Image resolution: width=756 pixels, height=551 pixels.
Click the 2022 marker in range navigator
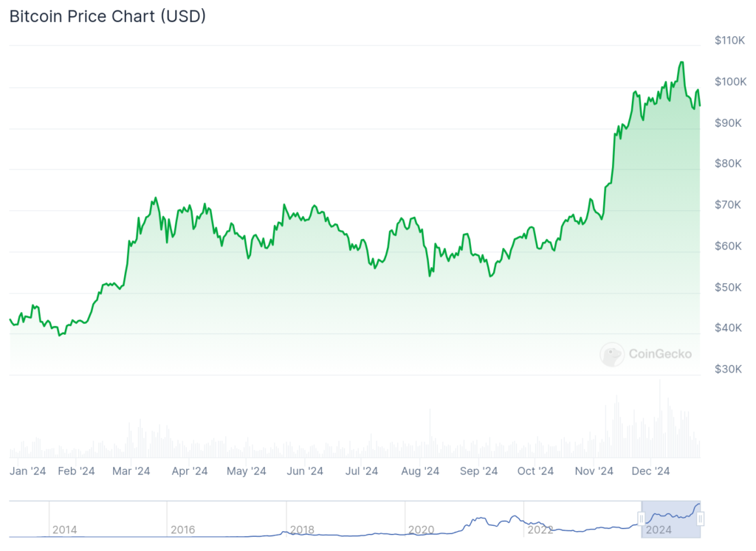pos(540,530)
